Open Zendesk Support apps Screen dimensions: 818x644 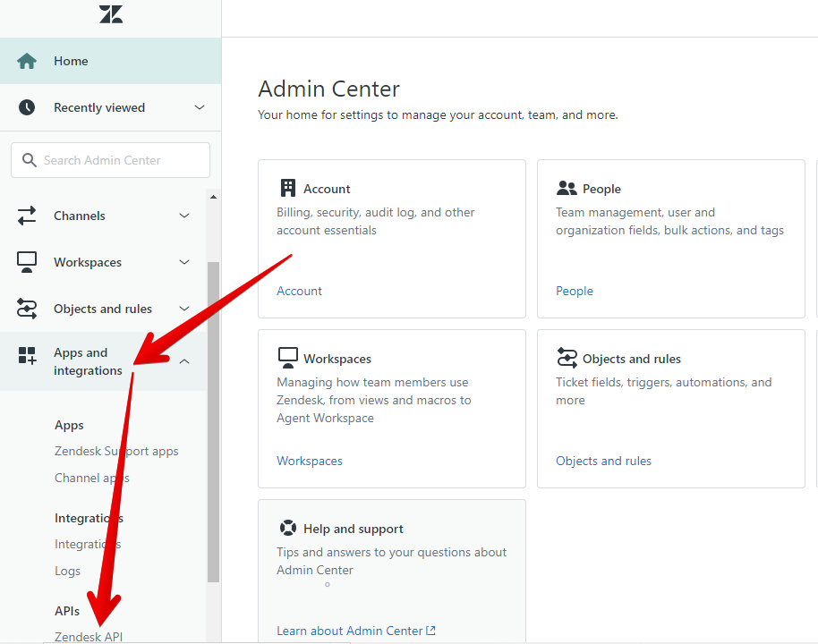point(116,451)
